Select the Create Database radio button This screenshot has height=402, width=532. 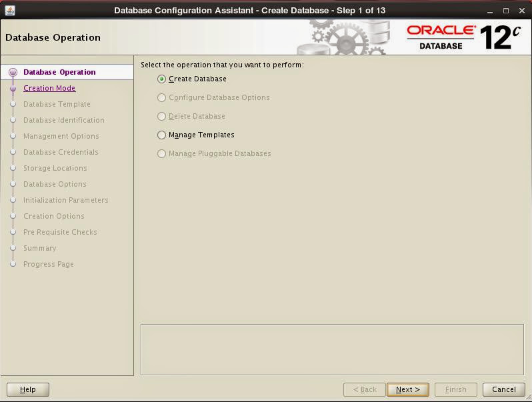click(x=161, y=79)
